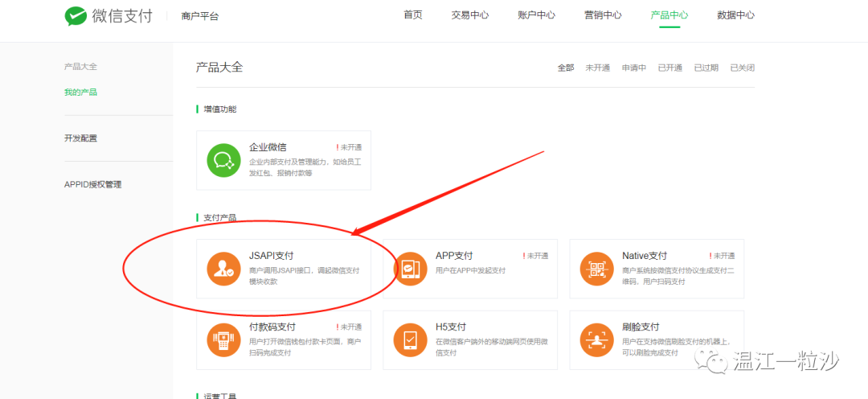The image size is (868, 399).
Task: Select 我的产品 in the sidebar
Action: coord(81,92)
